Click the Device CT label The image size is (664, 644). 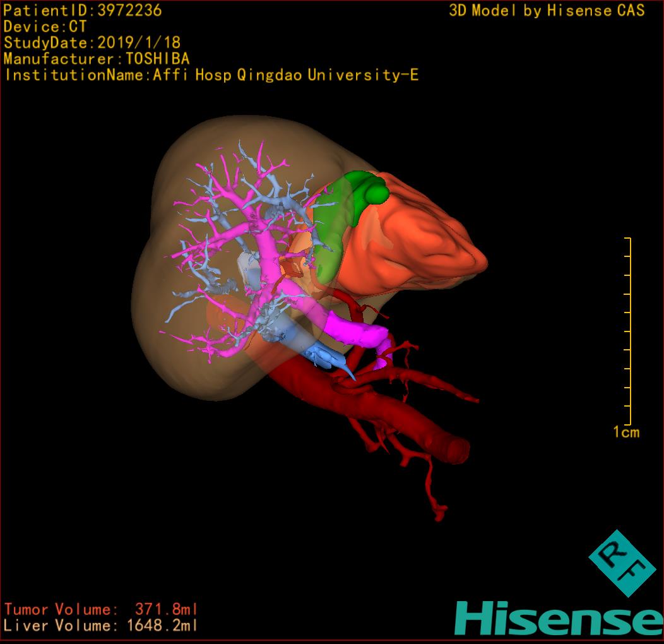pos(45,27)
